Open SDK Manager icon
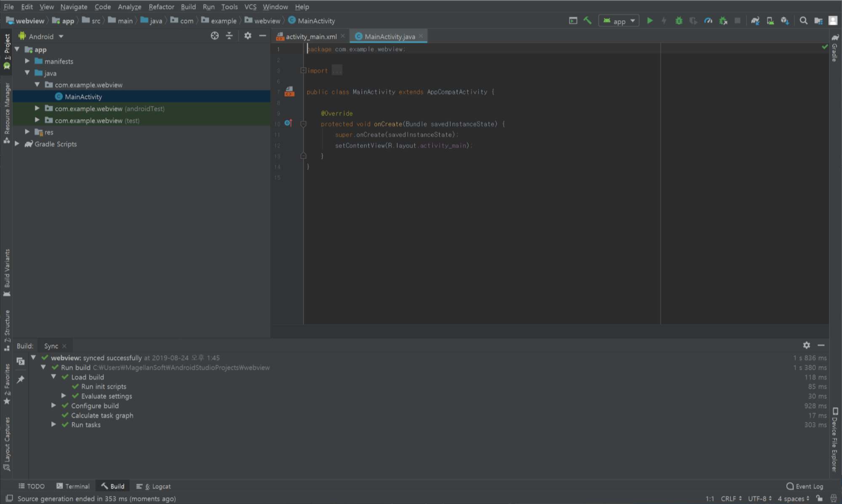Screen dimensions: 842x504 click(x=785, y=21)
